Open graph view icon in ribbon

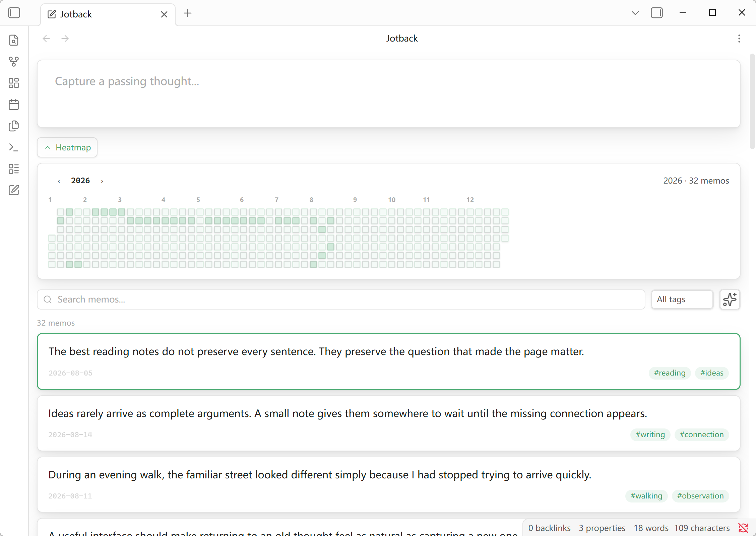click(14, 62)
